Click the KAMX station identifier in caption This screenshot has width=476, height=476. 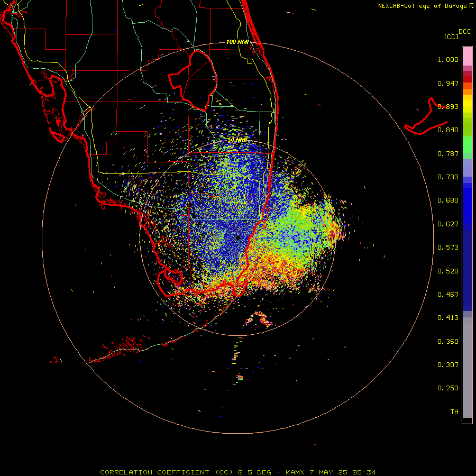(x=295, y=472)
